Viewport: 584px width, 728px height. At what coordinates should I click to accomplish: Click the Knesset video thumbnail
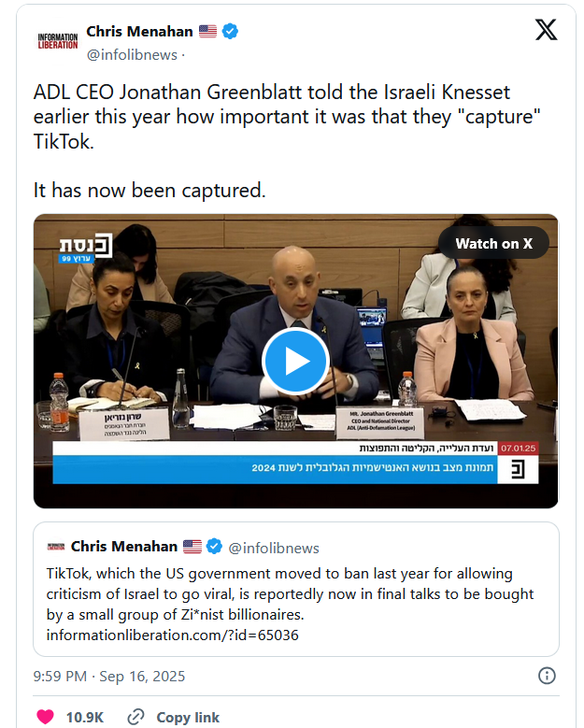click(295, 361)
